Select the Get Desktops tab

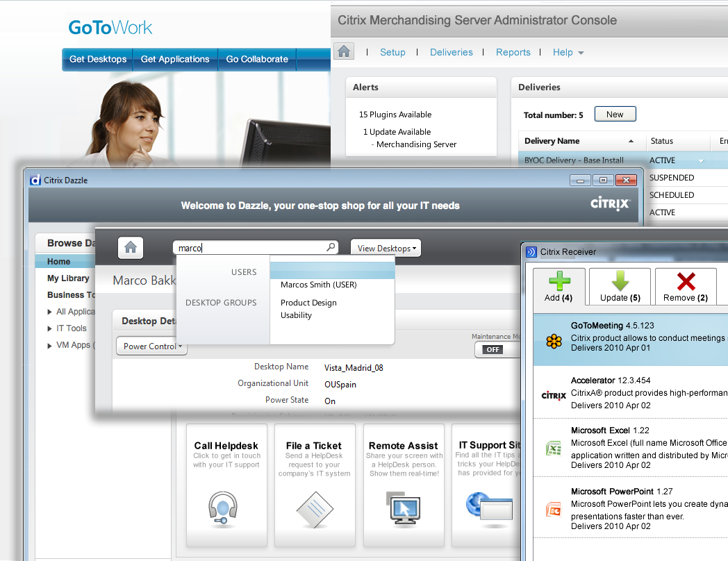(x=98, y=60)
